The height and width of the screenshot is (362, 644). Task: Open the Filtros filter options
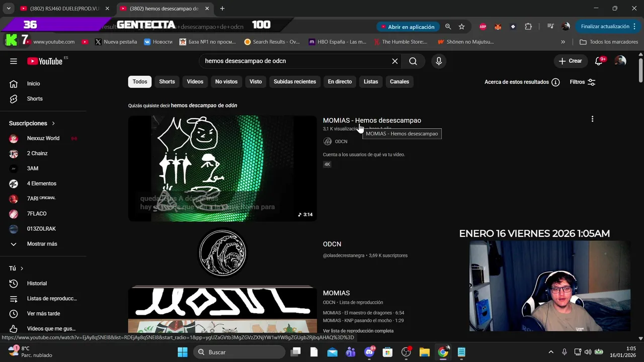[x=583, y=82]
